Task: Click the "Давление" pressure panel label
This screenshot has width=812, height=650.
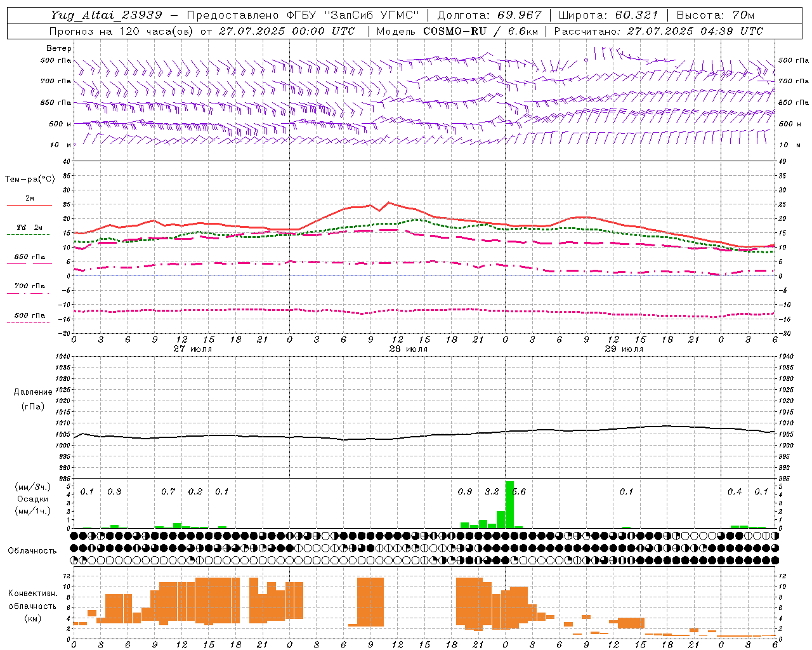Action: pyautogui.click(x=33, y=392)
